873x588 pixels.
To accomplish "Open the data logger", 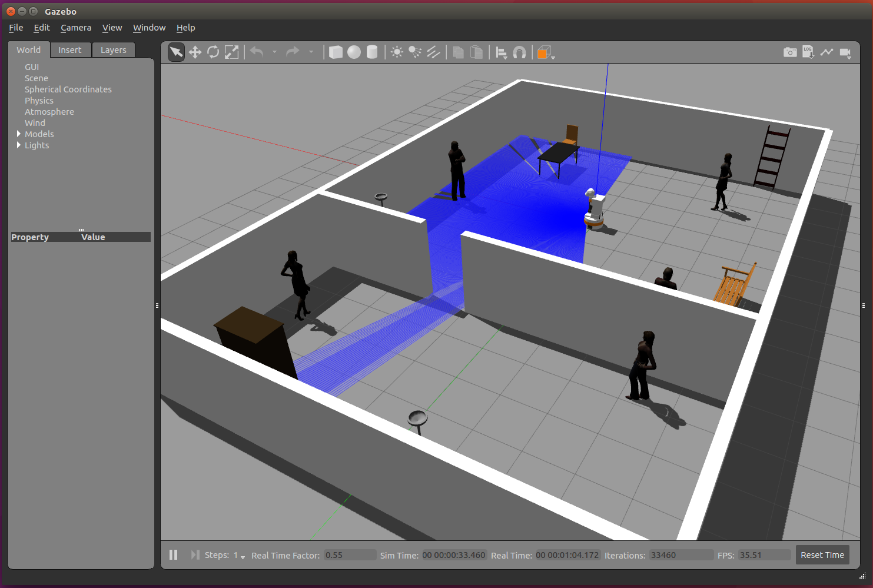I will pos(808,52).
